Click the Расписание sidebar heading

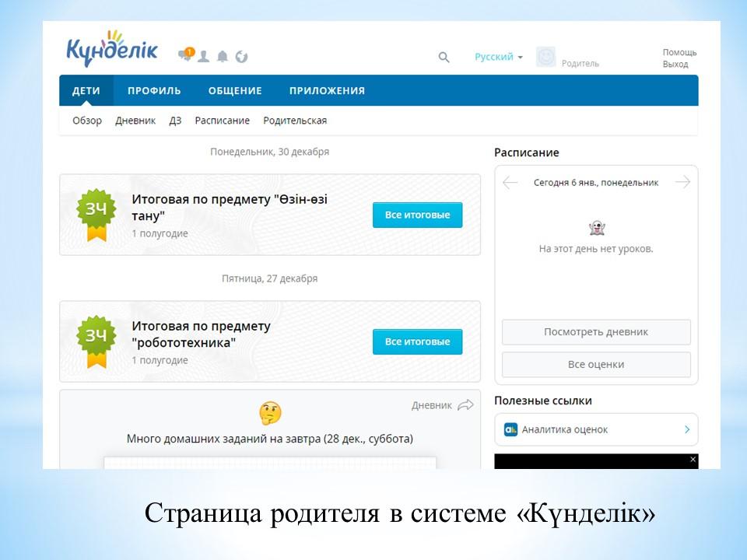point(527,152)
